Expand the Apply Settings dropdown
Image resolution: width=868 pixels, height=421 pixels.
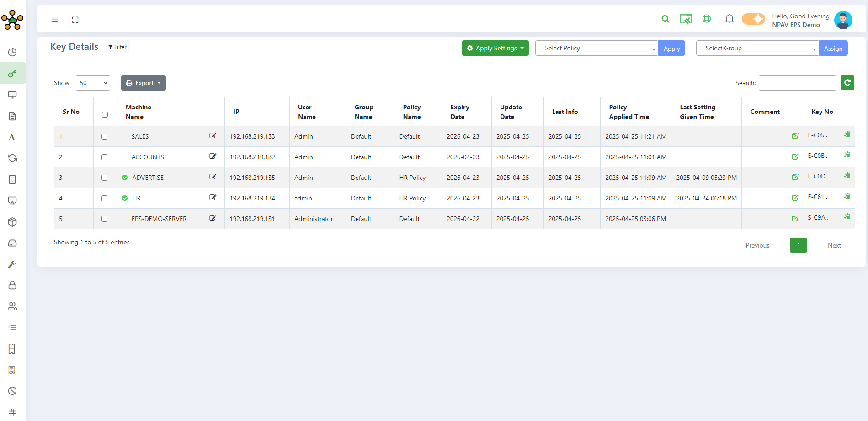coord(495,48)
